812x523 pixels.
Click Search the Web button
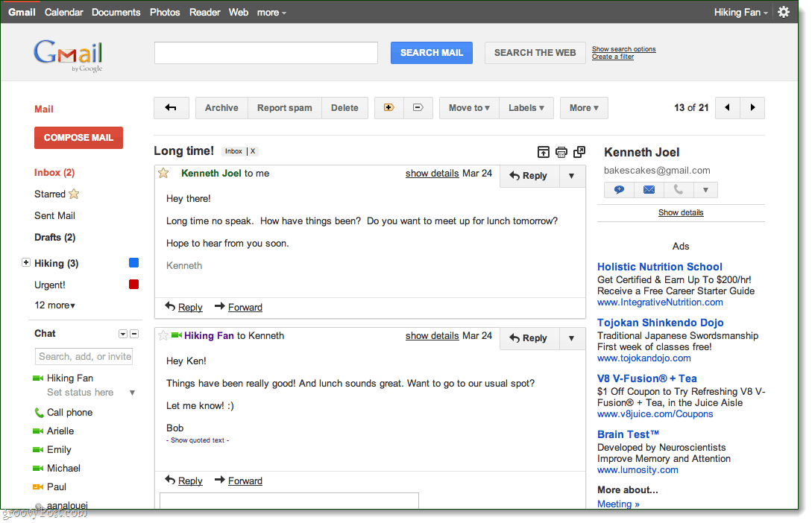[x=535, y=53]
